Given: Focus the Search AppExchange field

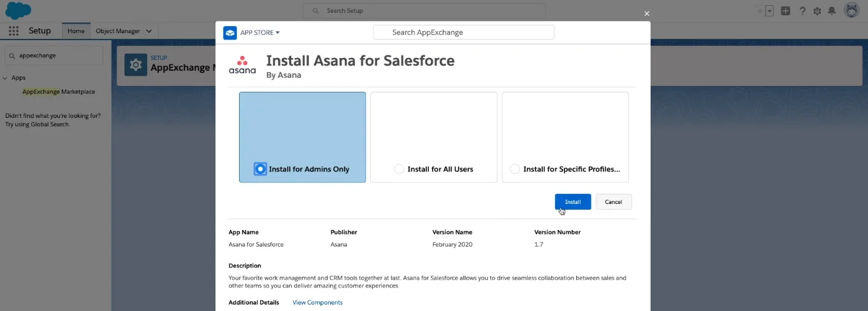Looking at the screenshot, I should pos(463,33).
